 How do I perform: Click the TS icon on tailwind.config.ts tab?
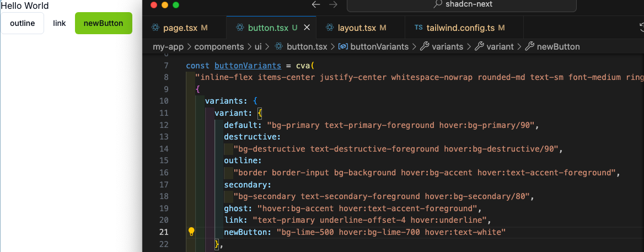coord(418,28)
